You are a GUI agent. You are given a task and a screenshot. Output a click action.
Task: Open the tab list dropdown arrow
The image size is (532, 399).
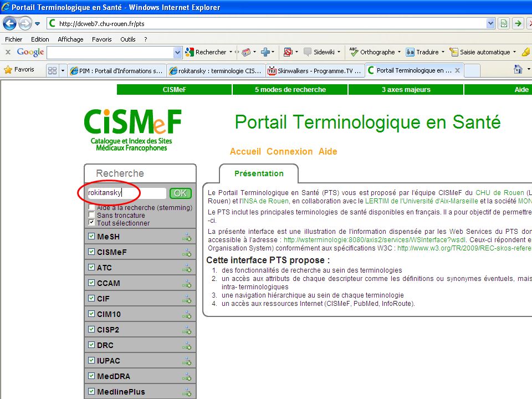63,70
